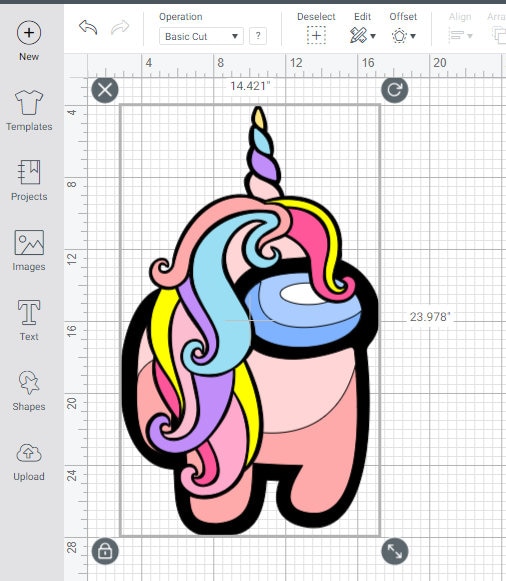Click the New project plus icon
Viewport: 506px width, 581px height.
tap(29, 33)
